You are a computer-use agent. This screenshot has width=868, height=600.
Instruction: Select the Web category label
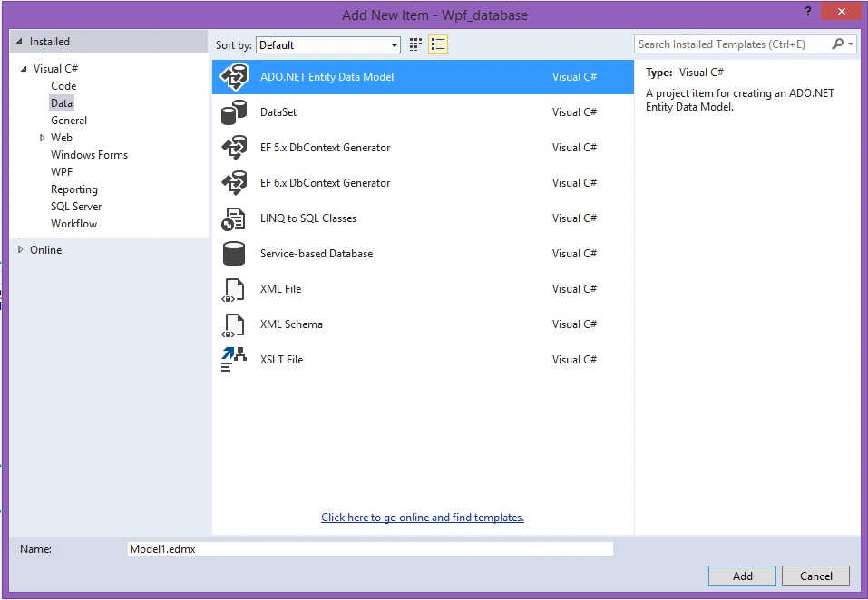point(62,137)
